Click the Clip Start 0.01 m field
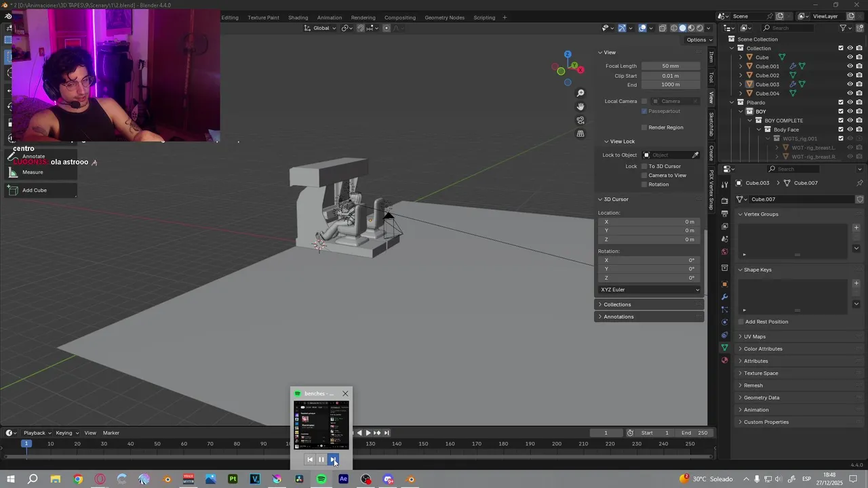 click(x=671, y=76)
